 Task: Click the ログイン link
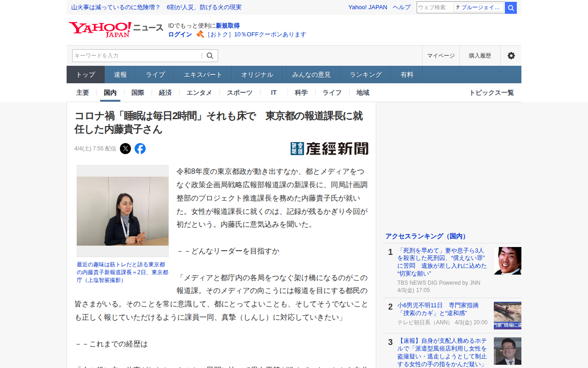coord(180,34)
